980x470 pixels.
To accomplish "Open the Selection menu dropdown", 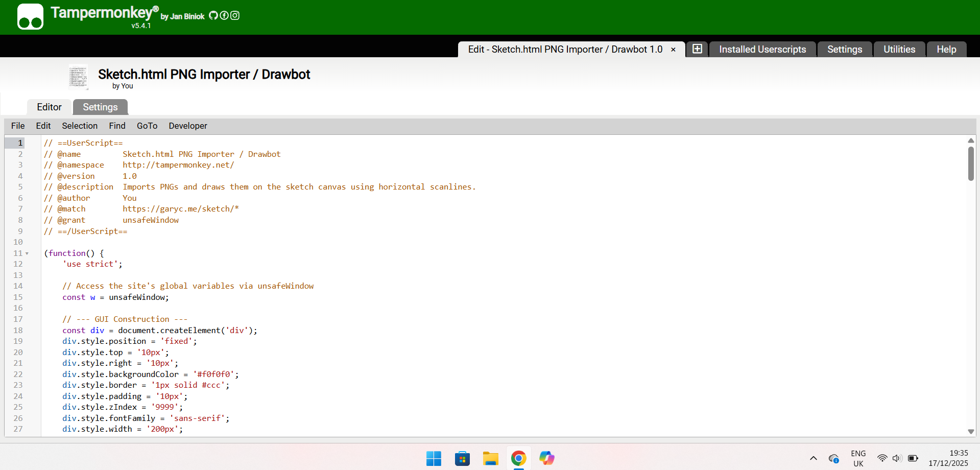I will pos(80,126).
